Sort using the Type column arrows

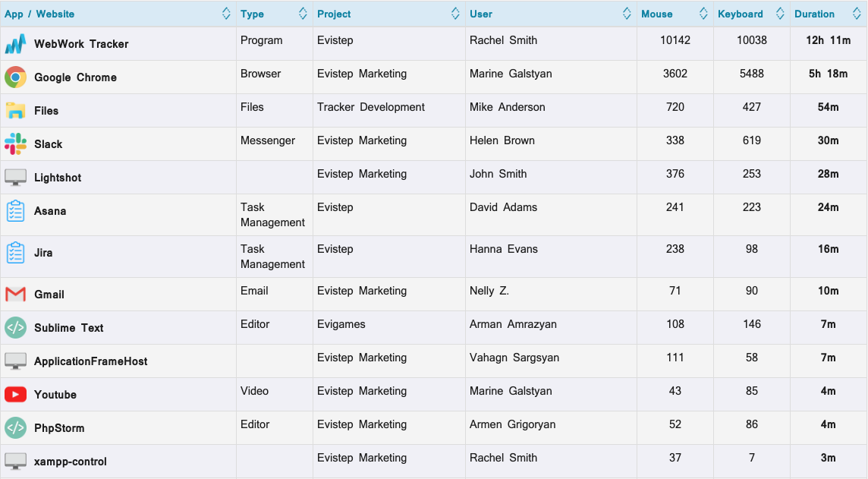[x=303, y=14]
